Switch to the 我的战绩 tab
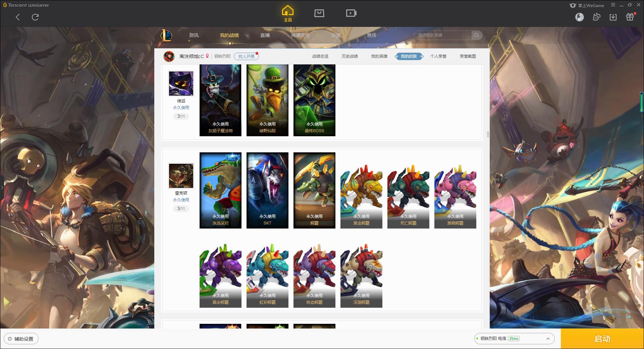The width and height of the screenshot is (644, 349). point(229,35)
